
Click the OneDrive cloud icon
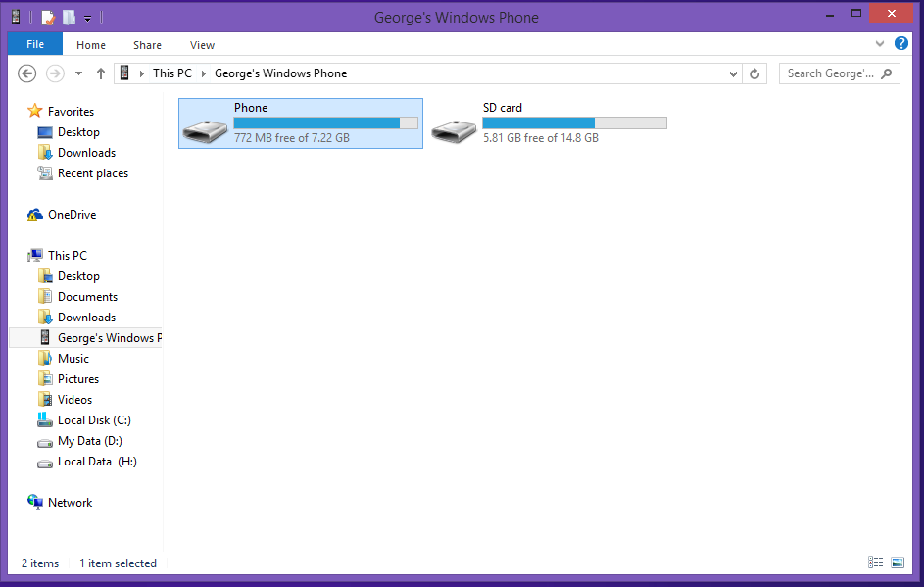(34, 215)
